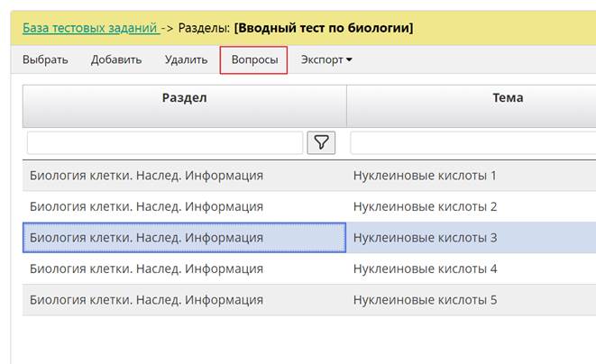The height and width of the screenshot is (364, 596).
Task: Select the row with Нуклеиновые кислоты 1
Action: tap(425, 176)
